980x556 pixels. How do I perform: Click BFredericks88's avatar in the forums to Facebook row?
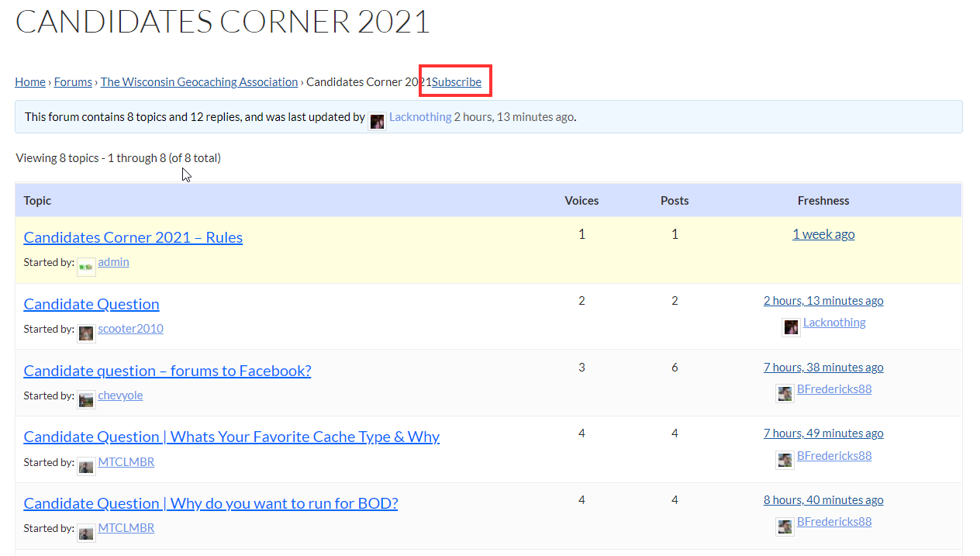tap(785, 394)
